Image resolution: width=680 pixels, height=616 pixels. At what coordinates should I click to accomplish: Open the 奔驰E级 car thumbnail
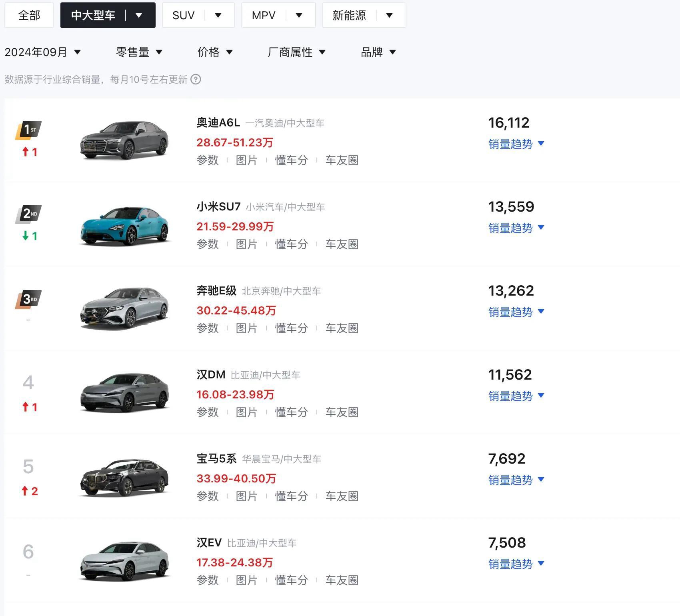124,308
